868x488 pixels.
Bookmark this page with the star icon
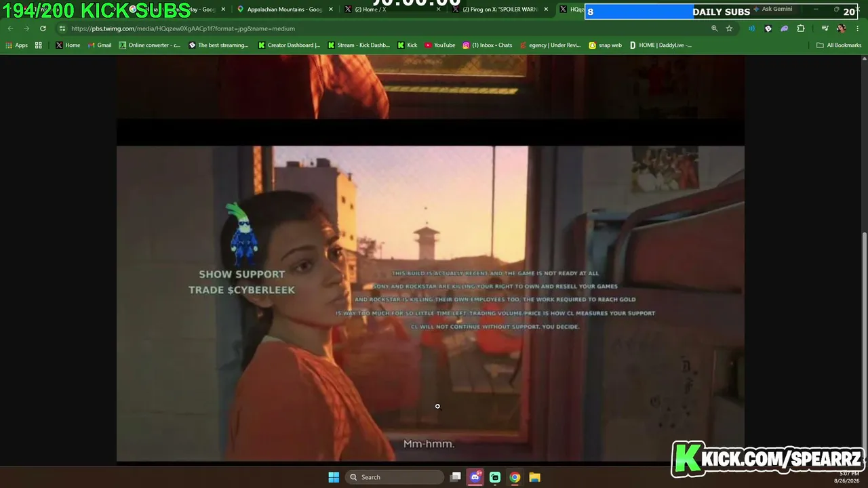tap(729, 28)
